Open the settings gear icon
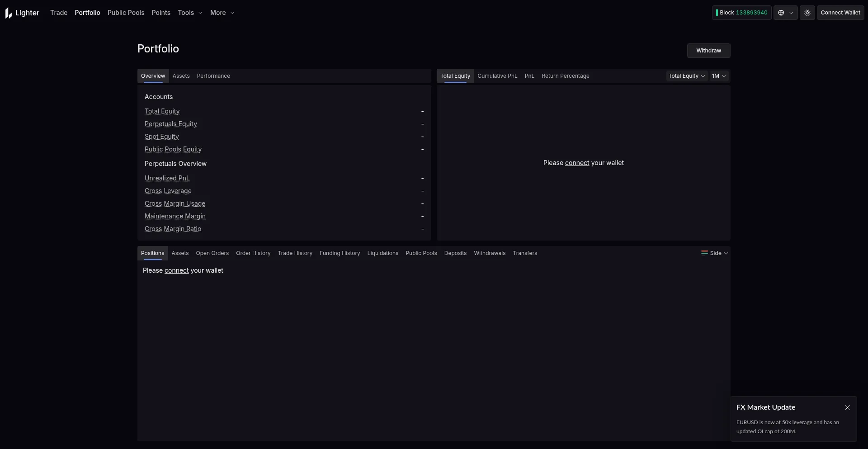The width and height of the screenshot is (868, 449). pyautogui.click(x=807, y=13)
